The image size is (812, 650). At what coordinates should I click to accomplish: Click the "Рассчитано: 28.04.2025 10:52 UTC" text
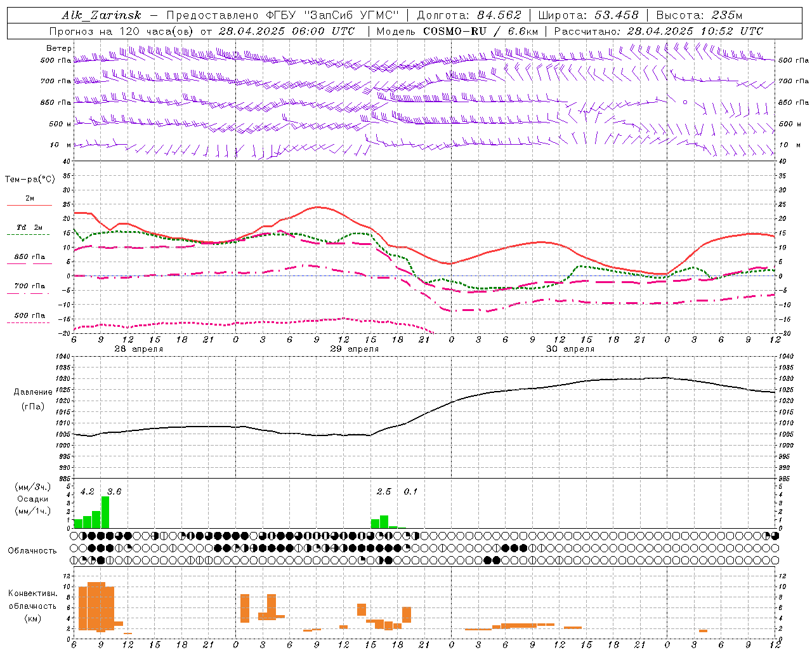pos(658,31)
